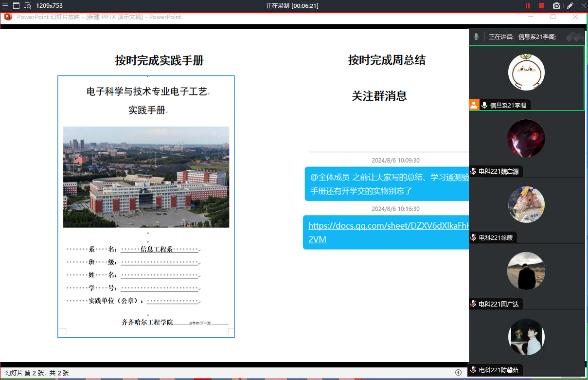Toggle the mic for 信息系21李阁
Image resolution: width=588 pixels, height=380 pixels.
(x=484, y=105)
